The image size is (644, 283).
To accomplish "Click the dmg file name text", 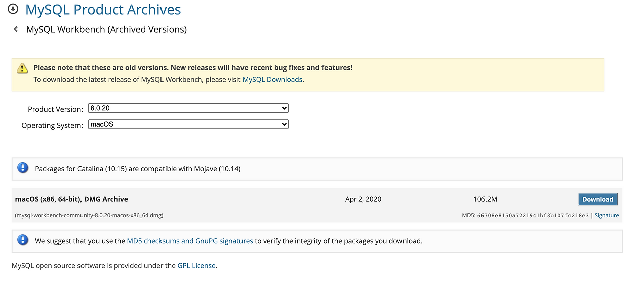I will [x=89, y=215].
